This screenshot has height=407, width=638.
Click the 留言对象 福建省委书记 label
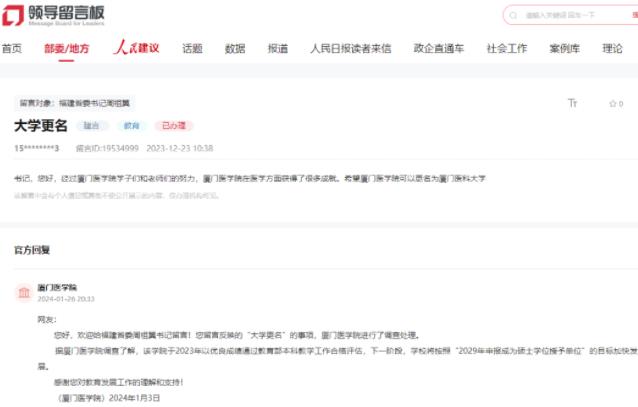74,103
